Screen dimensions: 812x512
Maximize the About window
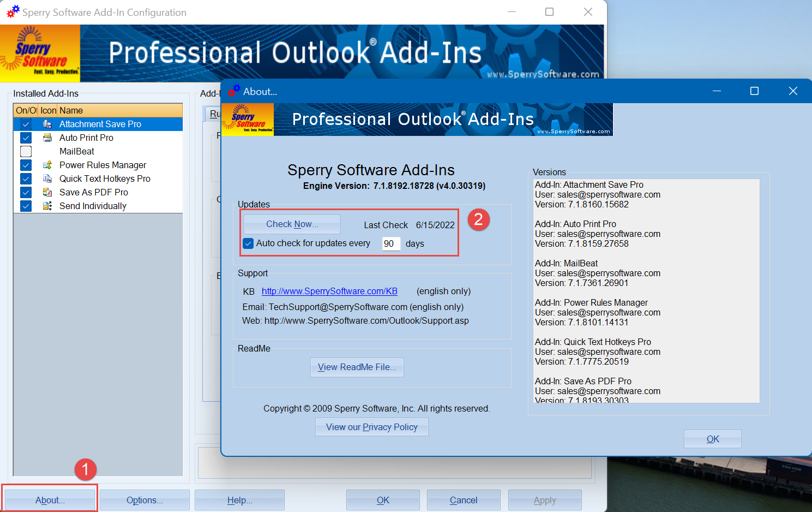tap(754, 91)
